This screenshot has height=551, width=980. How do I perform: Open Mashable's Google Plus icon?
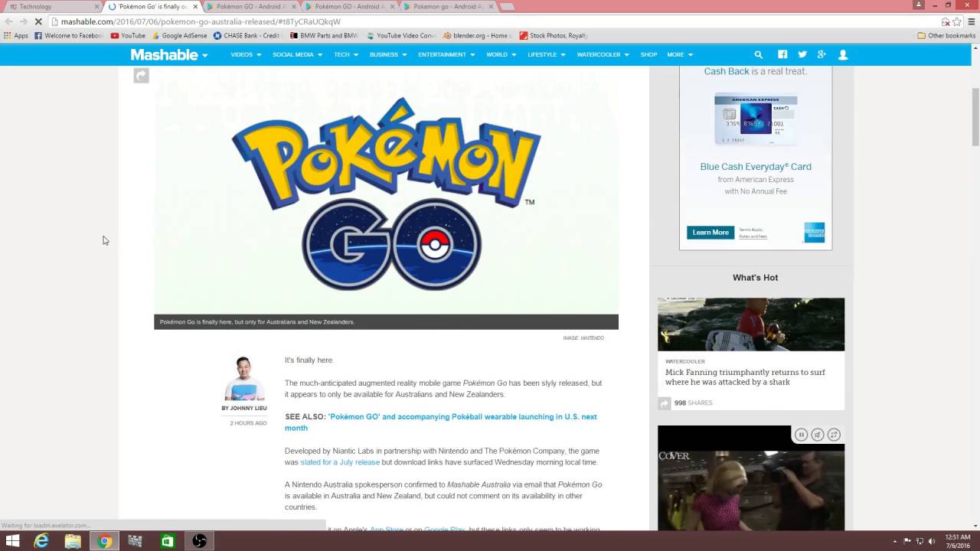[822, 55]
